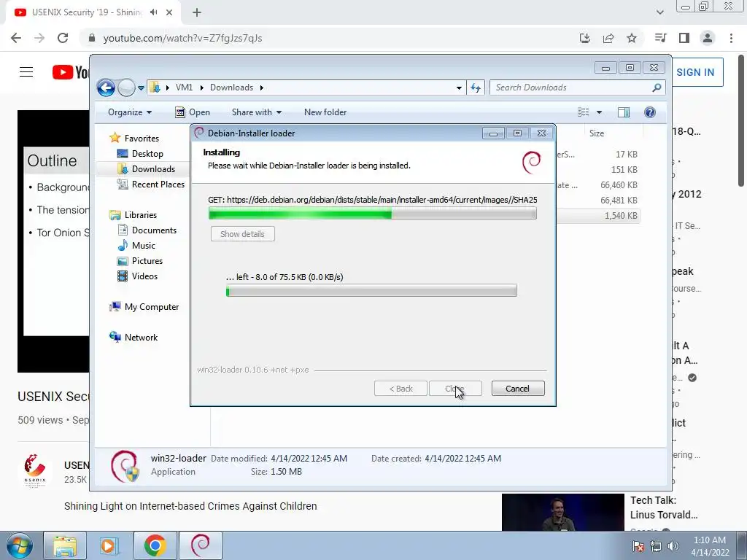This screenshot has height=560, width=747.
Task: Click the Explorer forward arrow button
Action: pyautogui.click(x=126, y=87)
